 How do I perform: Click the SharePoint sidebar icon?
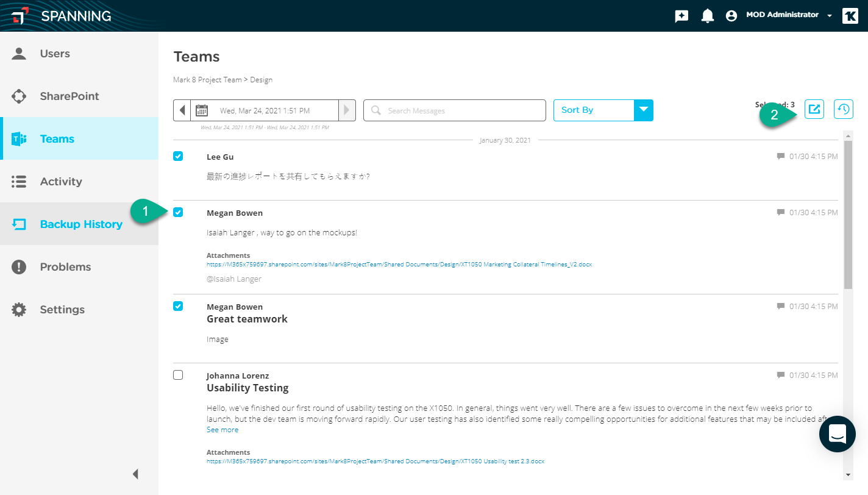19,96
